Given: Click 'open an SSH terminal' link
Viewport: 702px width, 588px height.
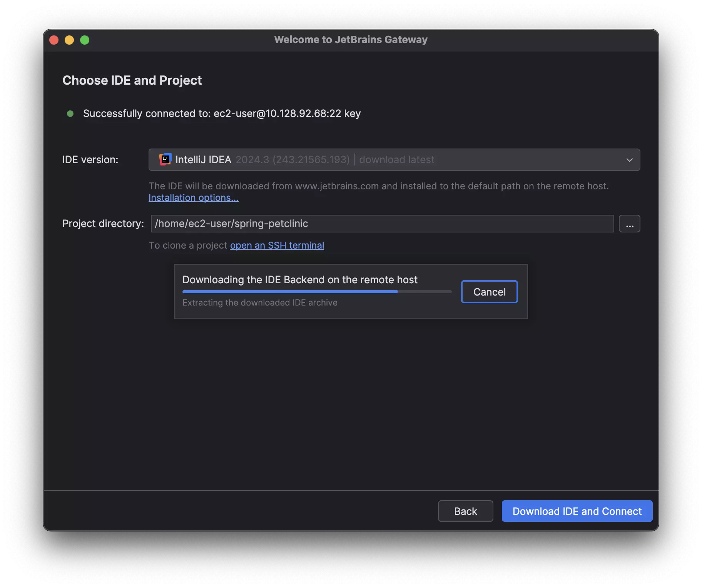Looking at the screenshot, I should tap(277, 245).
